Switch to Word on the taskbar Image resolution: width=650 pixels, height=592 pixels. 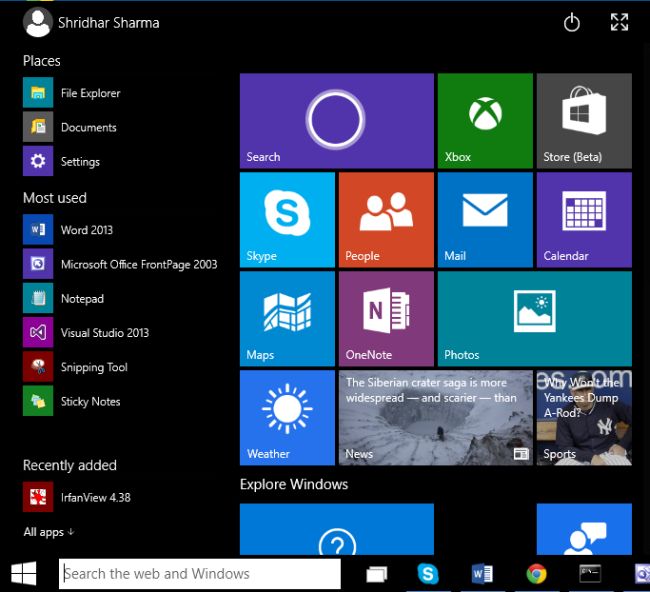(482, 574)
